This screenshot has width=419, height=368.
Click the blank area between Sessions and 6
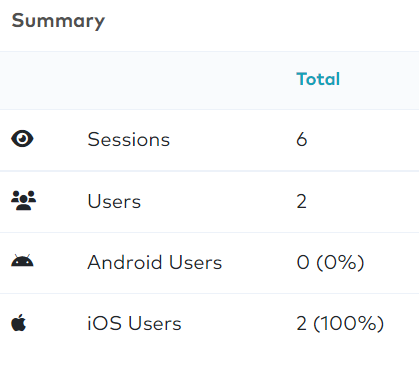point(233,139)
